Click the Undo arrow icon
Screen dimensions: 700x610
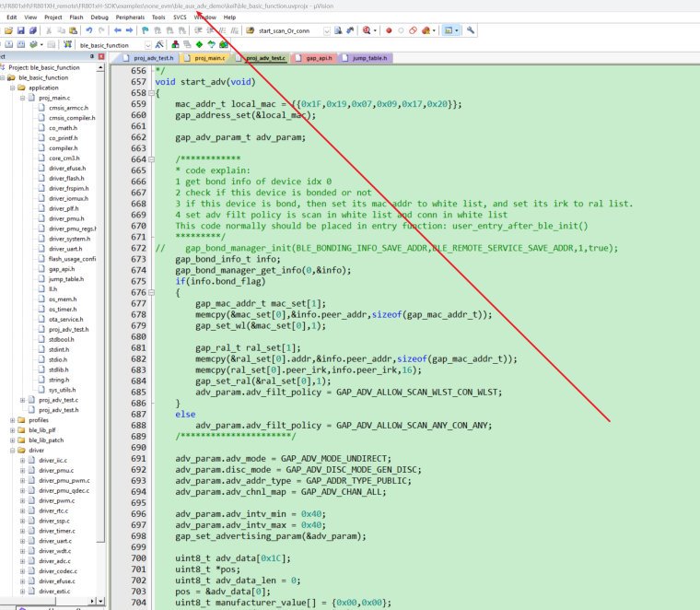(x=89, y=30)
